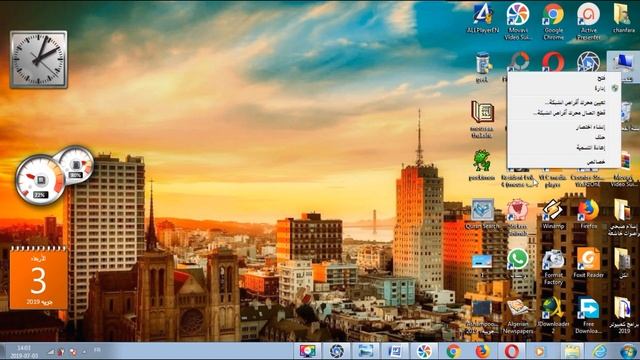This screenshot has height=360, width=640.
Task: Open the colorful monitor icon in the taskbar
Action: (x=307, y=351)
